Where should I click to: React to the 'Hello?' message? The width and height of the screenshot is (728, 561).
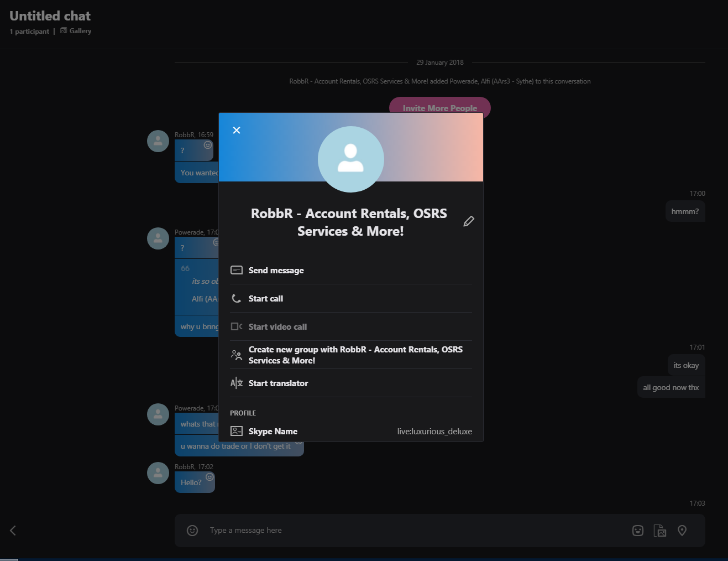(210, 477)
